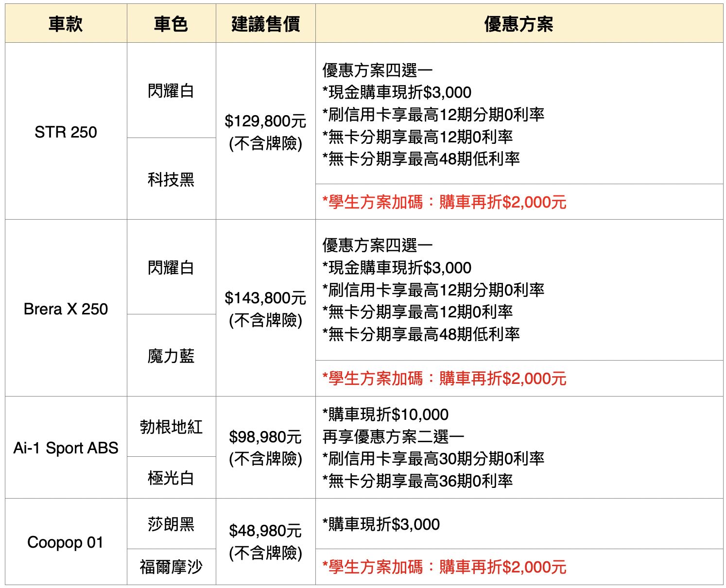The height and width of the screenshot is (588, 726).
Task: Click the 優惠方案 column header
Action: pyautogui.click(x=519, y=24)
